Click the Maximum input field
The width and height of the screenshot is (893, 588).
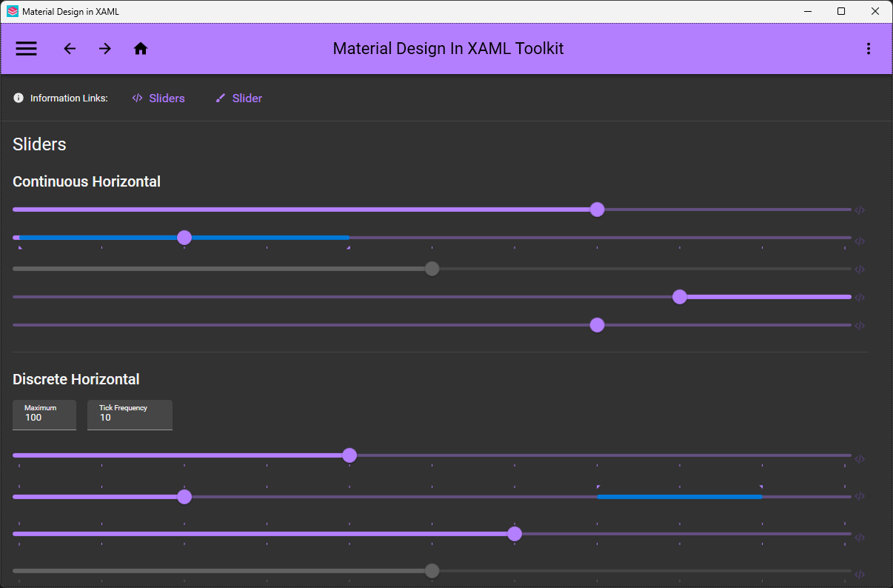tap(44, 415)
